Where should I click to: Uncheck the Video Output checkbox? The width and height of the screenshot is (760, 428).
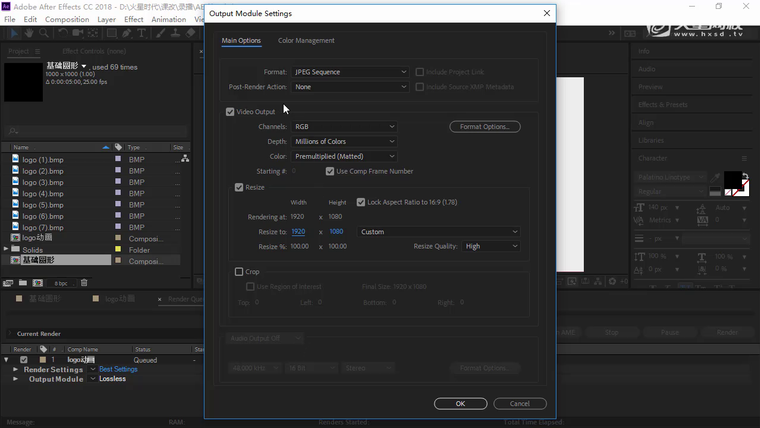coord(231,112)
